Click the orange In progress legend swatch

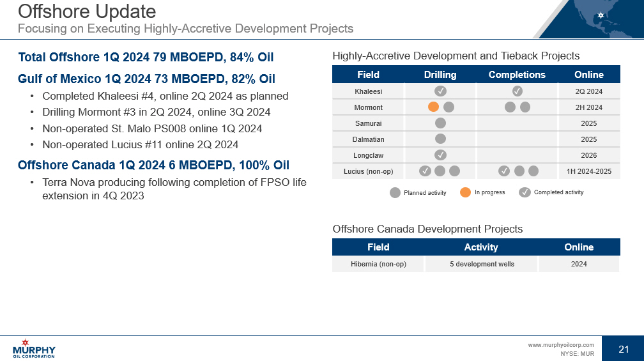coord(466,192)
